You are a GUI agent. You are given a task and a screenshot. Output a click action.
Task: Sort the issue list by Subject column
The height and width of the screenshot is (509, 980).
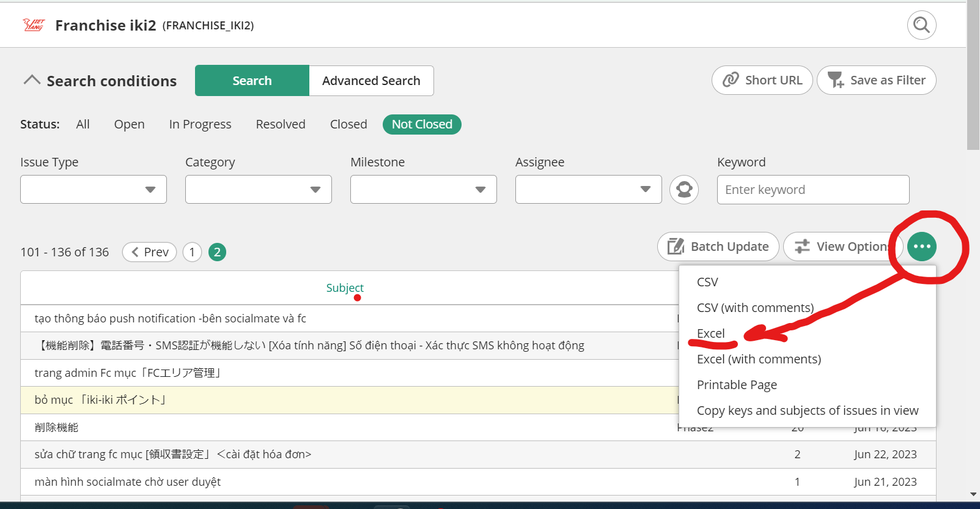345,288
